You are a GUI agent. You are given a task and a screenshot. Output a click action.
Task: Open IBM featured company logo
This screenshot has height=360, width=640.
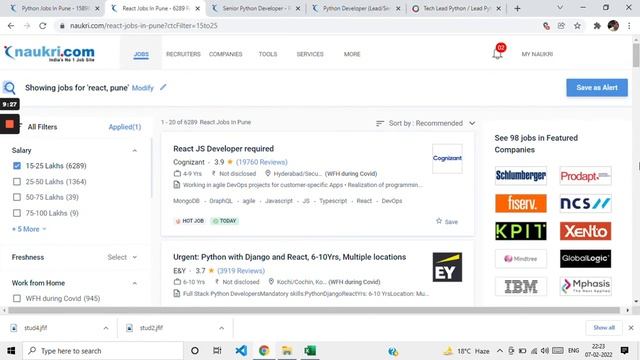point(520,286)
